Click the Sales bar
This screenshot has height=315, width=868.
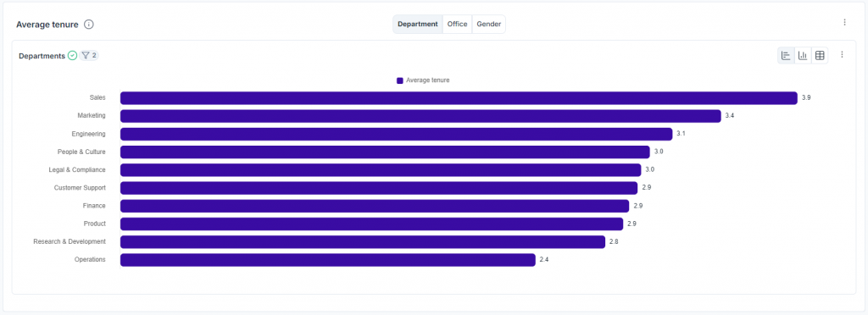459,98
